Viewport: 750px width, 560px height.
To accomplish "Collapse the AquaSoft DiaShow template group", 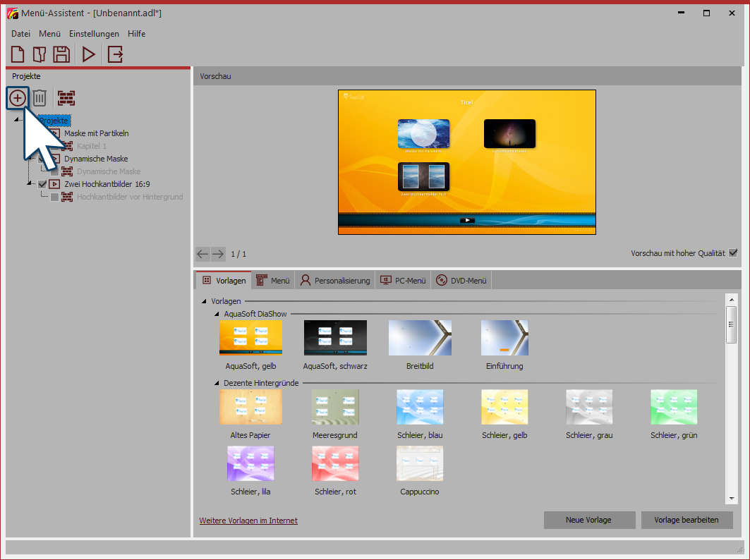I will pyautogui.click(x=217, y=314).
